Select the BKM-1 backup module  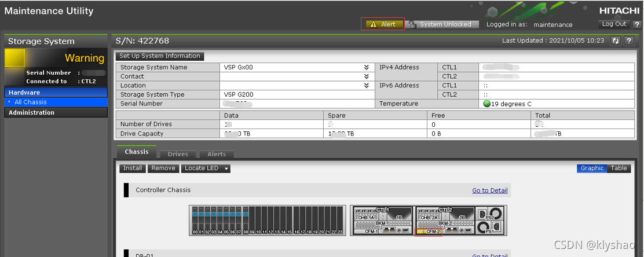click(383, 223)
